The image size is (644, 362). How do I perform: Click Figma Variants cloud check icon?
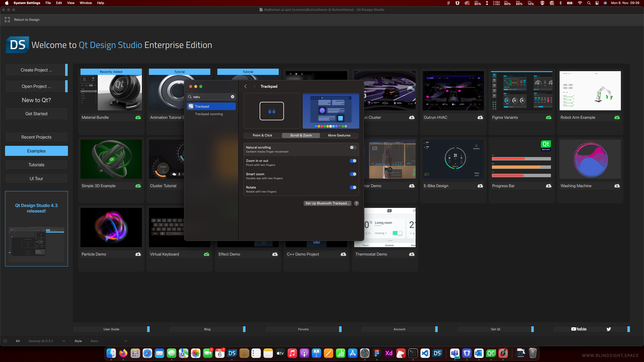click(549, 117)
